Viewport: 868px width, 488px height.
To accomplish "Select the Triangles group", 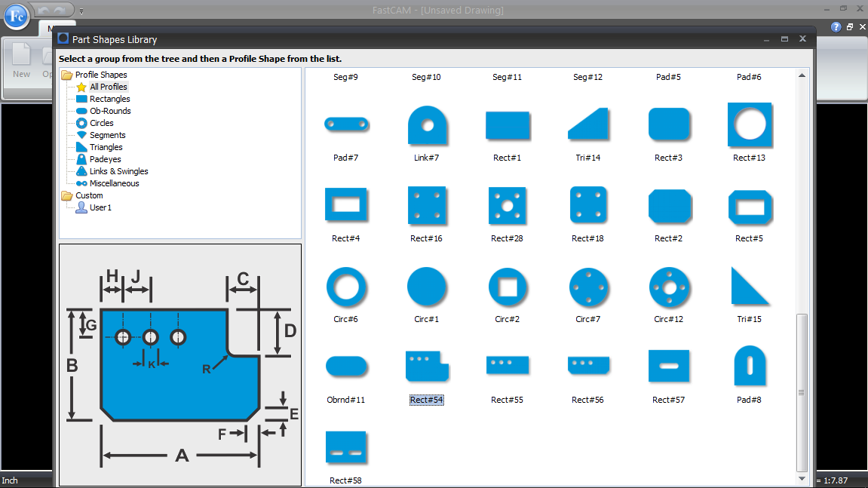I will click(x=106, y=147).
